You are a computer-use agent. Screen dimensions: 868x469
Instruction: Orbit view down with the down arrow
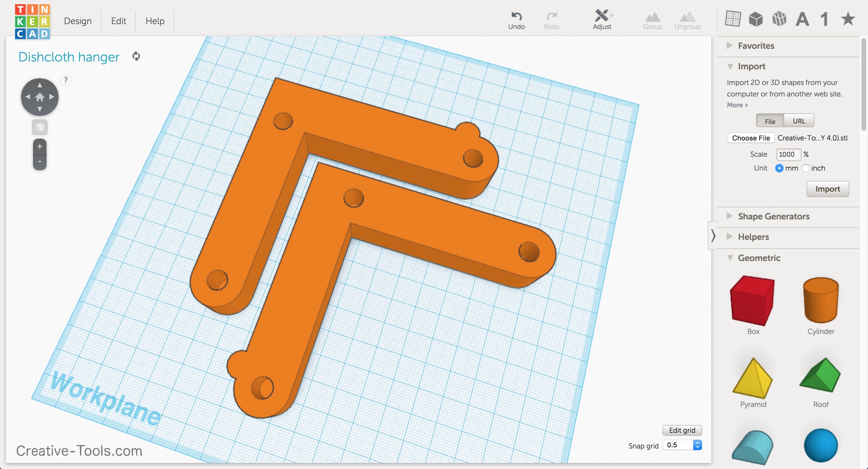tap(40, 109)
